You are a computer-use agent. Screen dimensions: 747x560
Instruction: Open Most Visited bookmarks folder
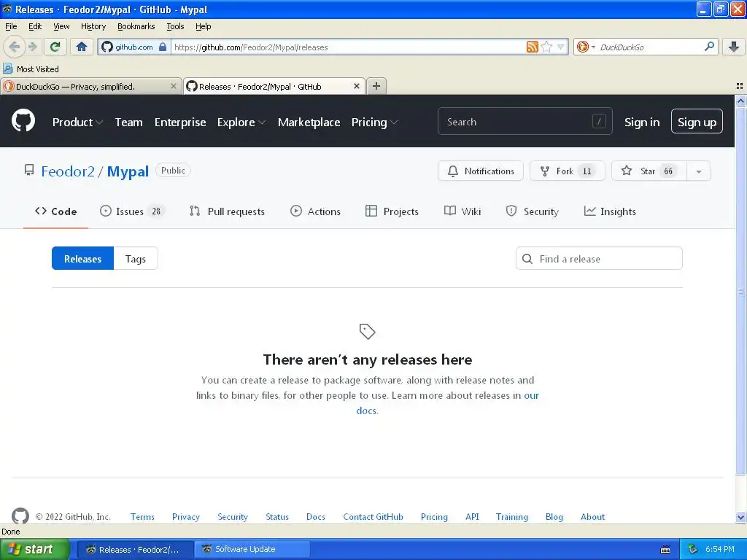click(x=31, y=69)
